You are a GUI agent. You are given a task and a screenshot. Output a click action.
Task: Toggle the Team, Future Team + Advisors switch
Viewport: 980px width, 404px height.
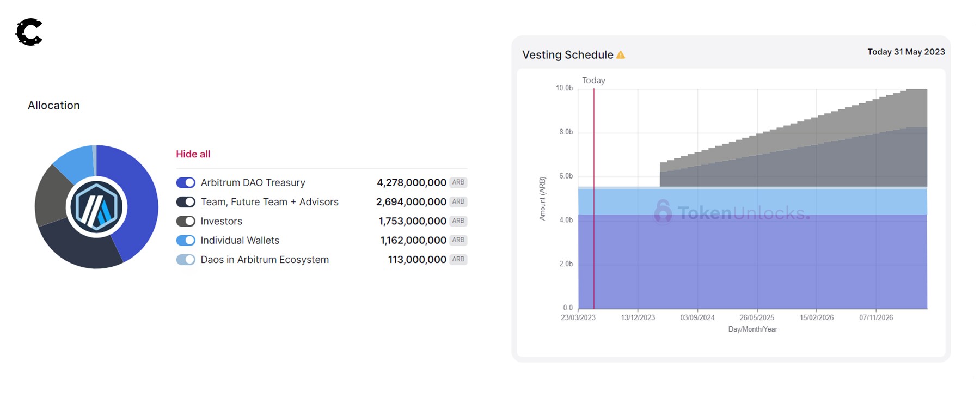186,202
